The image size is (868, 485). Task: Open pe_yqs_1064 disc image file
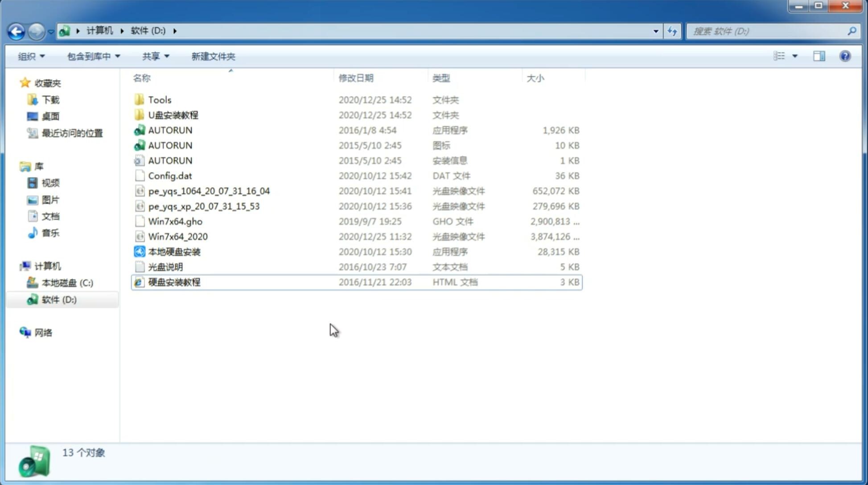click(x=209, y=191)
